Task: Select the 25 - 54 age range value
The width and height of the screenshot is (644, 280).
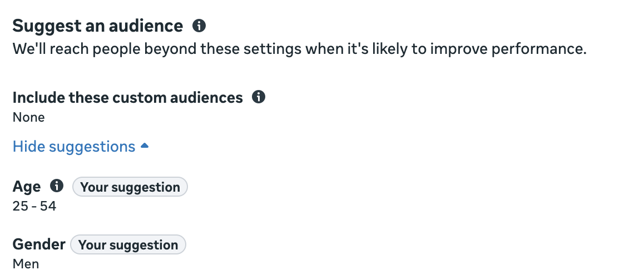Action: point(34,206)
